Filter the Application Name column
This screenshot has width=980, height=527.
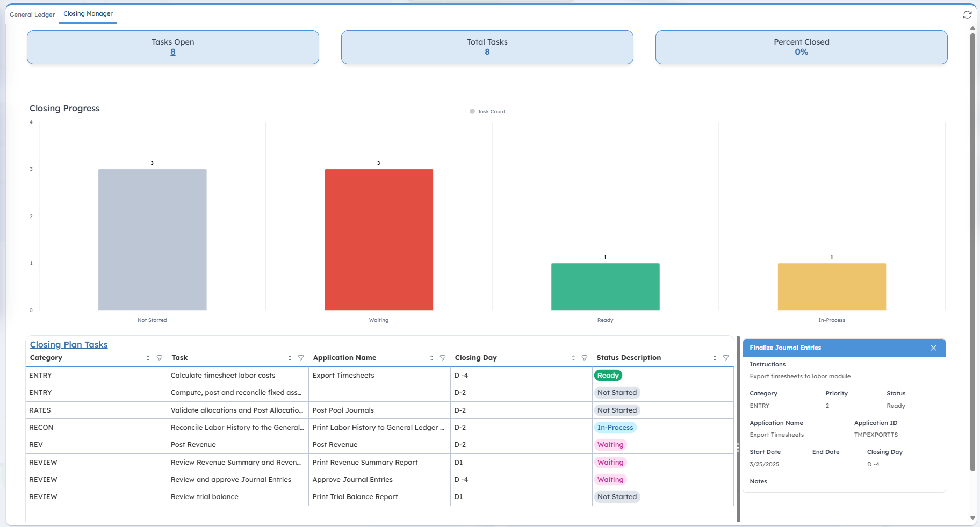(443, 358)
